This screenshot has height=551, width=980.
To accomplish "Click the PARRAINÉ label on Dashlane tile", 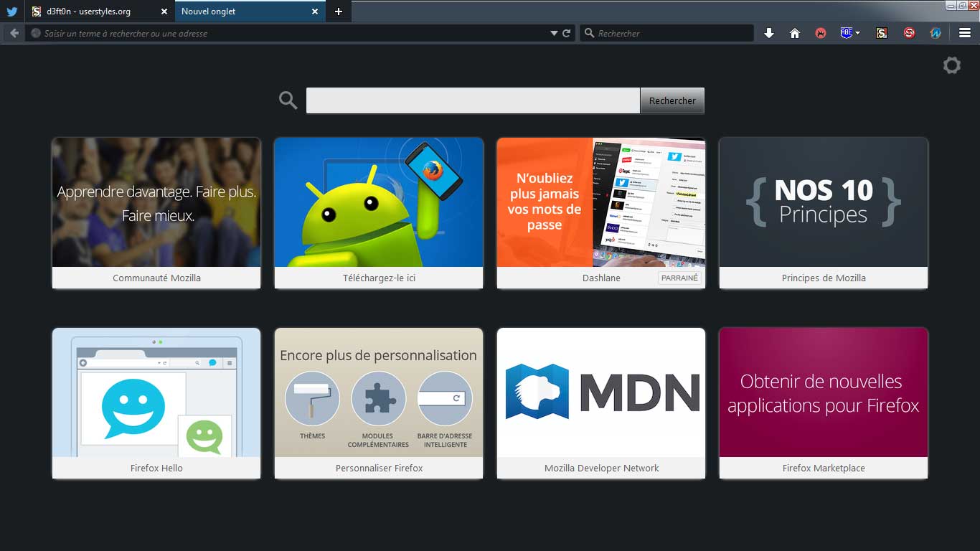I will pos(679,278).
